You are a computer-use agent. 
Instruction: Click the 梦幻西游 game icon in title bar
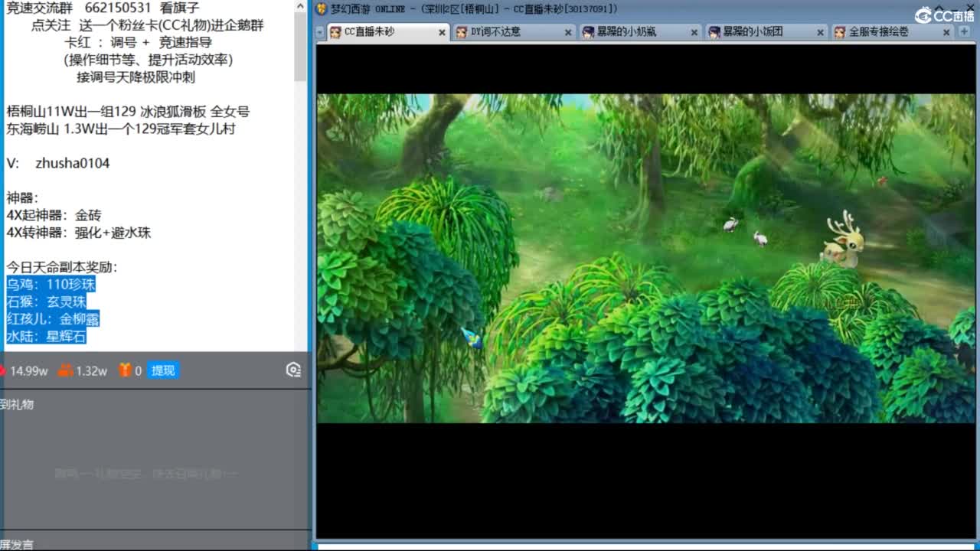pos(320,8)
